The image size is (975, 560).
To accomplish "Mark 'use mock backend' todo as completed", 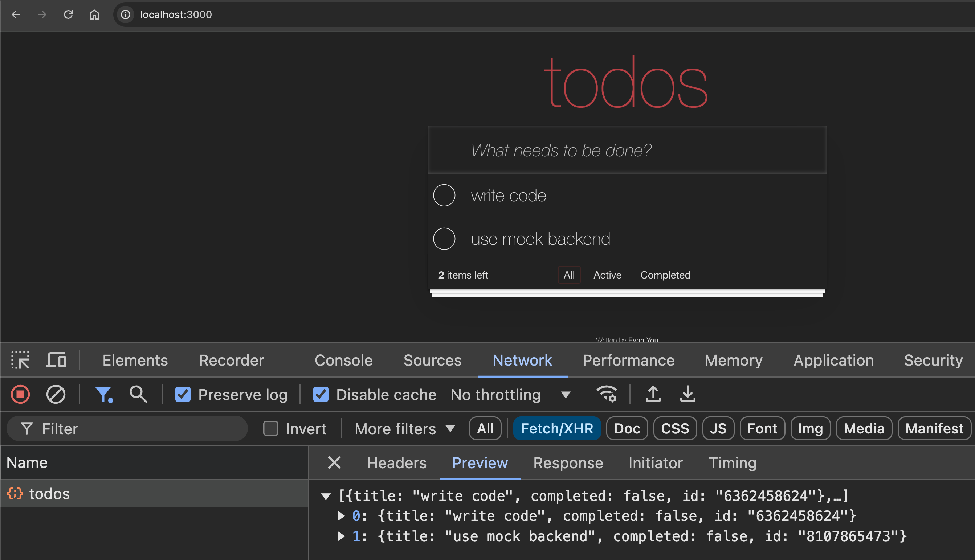I will click(x=444, y=239).
